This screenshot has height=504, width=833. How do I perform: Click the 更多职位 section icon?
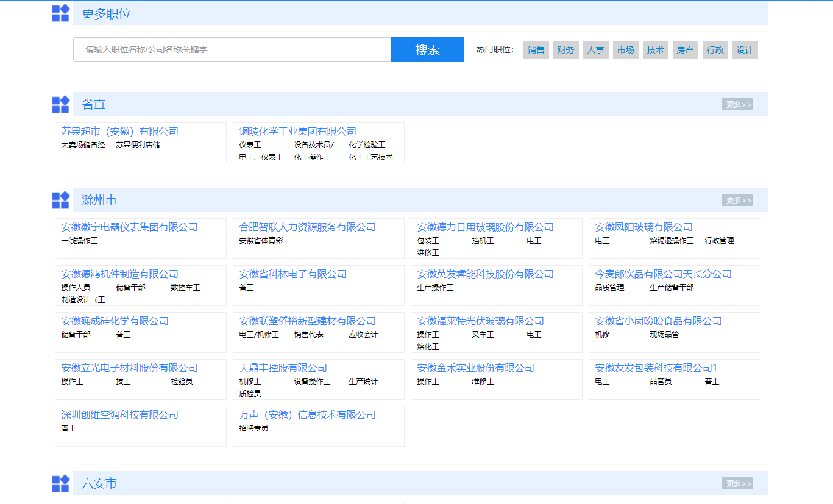click(61, 13)
